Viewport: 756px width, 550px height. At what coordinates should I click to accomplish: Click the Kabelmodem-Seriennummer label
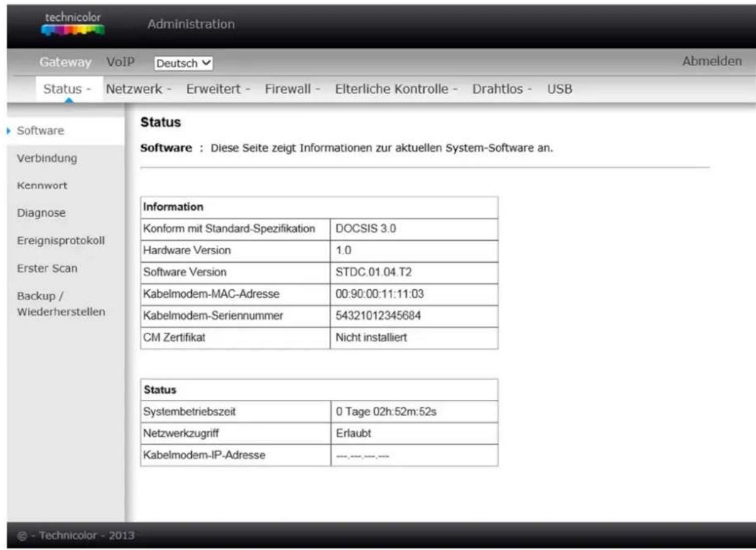pos(214,315)
